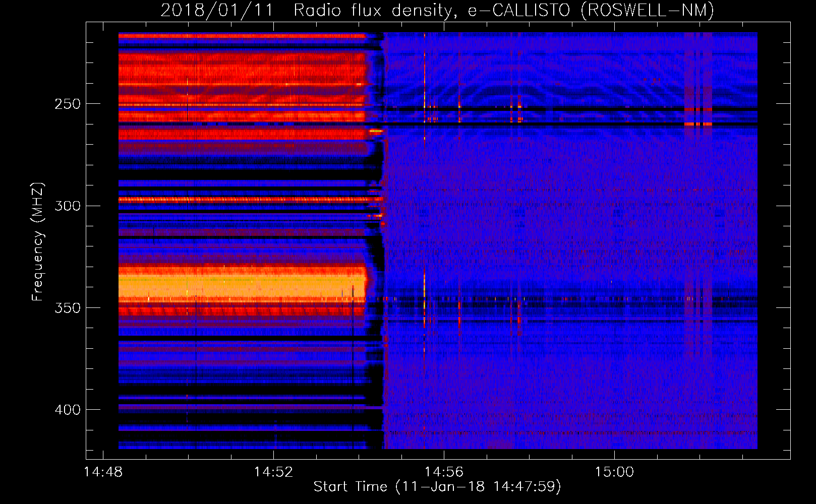Click the red burst block near 15:02 at 260 MHz

pos(698,123)
